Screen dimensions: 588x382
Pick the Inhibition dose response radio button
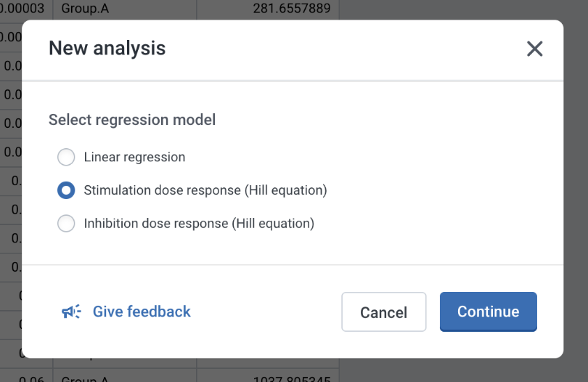click(66, 224)
